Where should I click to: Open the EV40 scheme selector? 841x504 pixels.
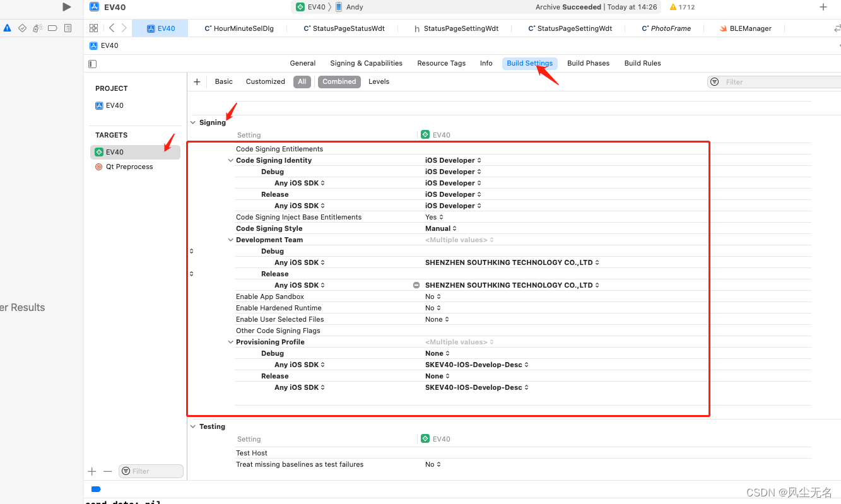pos(310,7)
